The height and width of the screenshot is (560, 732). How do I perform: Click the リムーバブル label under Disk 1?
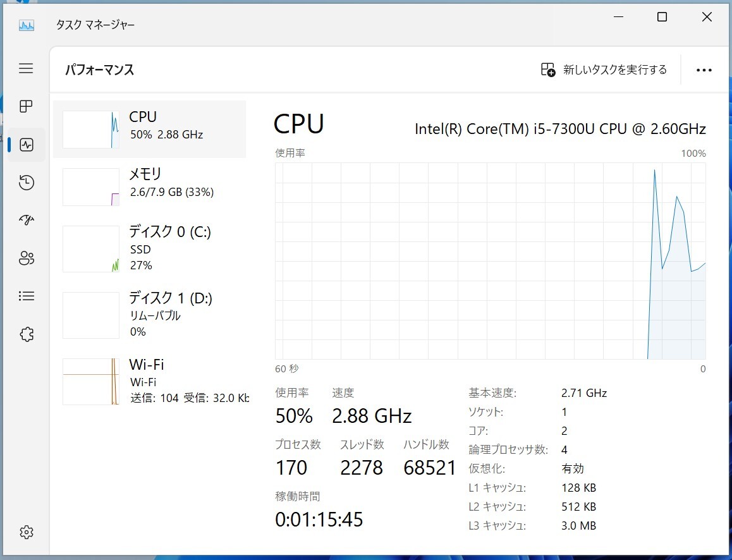[155, 316]
